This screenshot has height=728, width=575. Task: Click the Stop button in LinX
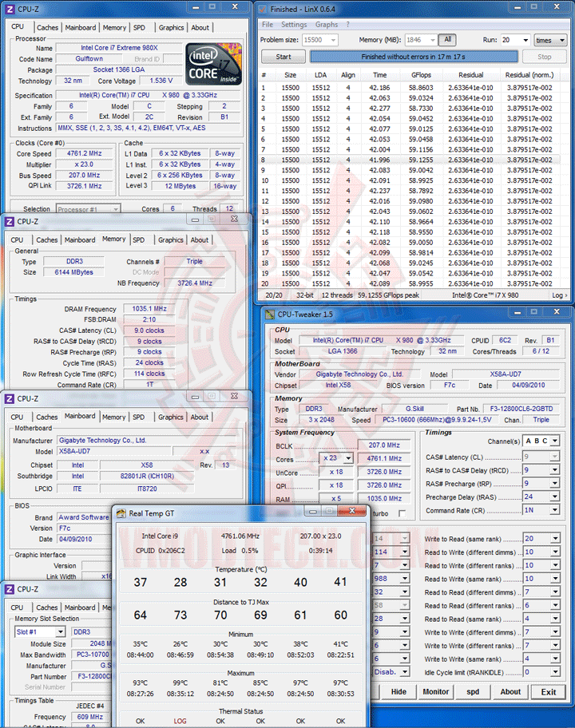(x=545, y=57)
